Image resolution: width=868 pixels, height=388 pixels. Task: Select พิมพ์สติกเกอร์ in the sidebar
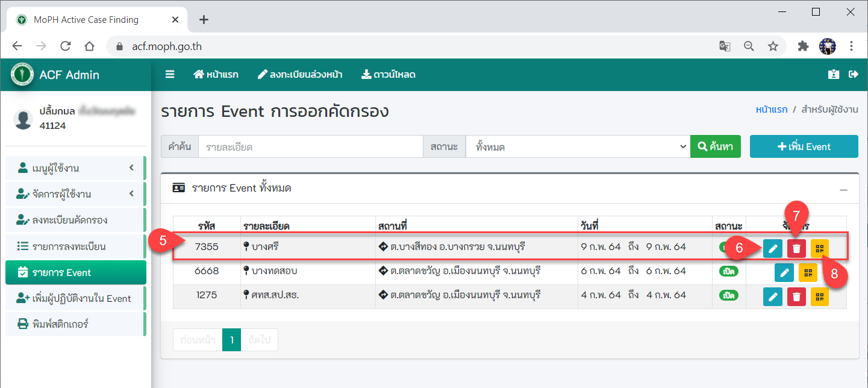75,324
